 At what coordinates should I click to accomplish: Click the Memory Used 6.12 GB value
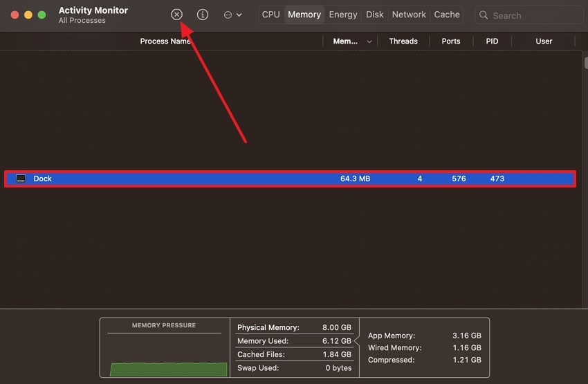(x=337, y=341)
